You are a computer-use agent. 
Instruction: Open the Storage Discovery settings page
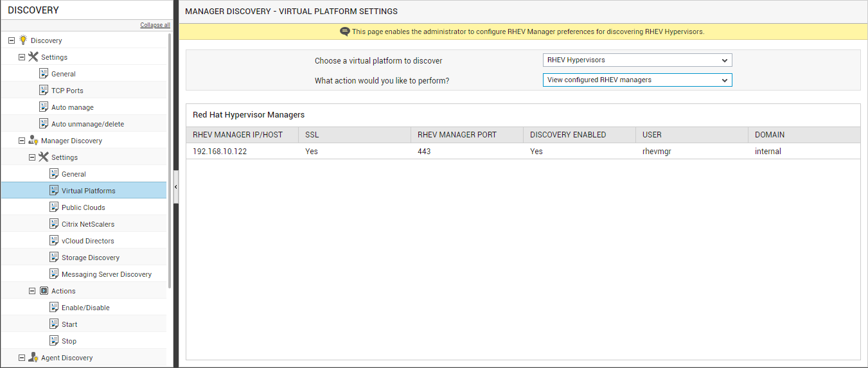pos(91,258)
